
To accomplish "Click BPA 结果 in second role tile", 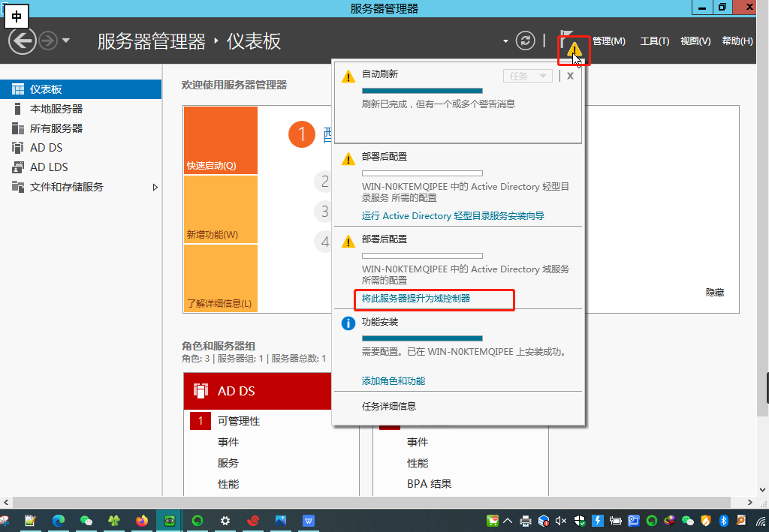I will 429,483.
